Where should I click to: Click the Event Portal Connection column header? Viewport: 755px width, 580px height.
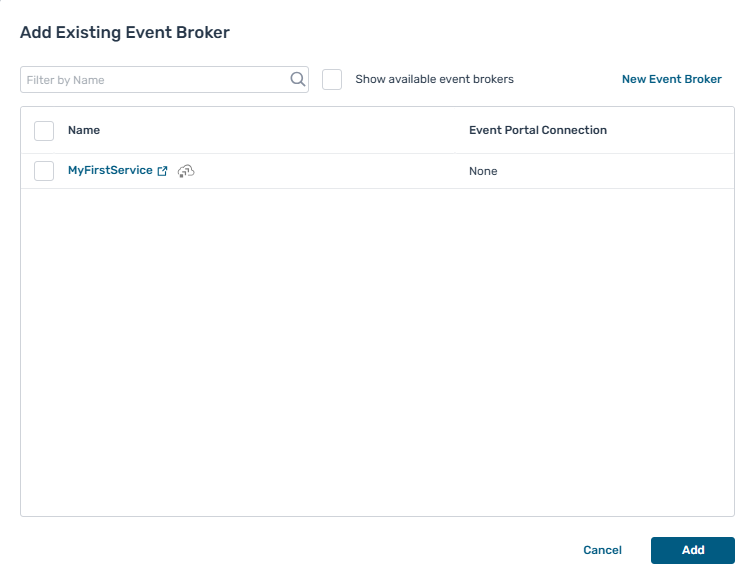coord(537,130)
